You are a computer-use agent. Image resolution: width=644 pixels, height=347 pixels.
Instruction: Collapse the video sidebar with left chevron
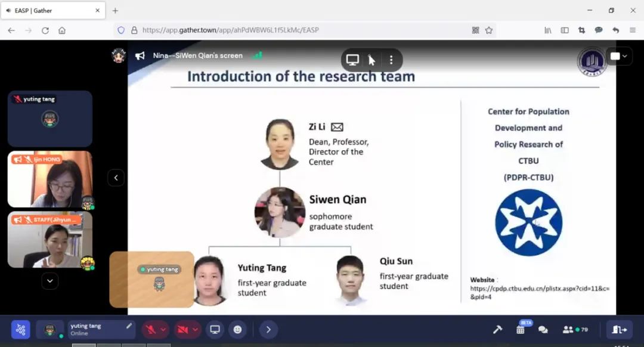pyautogui.click(x=116, y=178)
